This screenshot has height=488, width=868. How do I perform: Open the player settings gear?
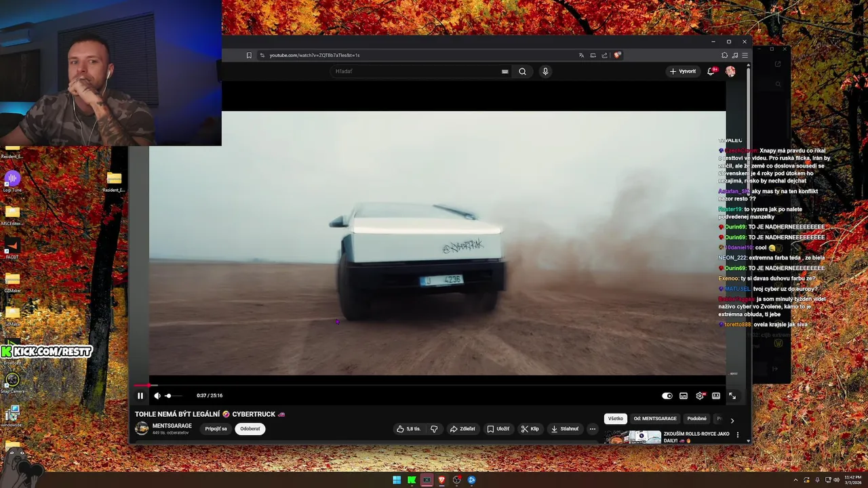click(x=700, y=396)
